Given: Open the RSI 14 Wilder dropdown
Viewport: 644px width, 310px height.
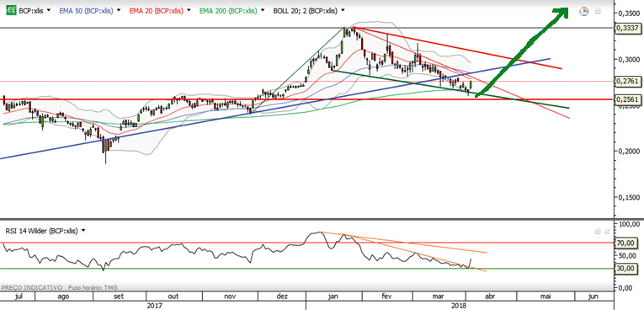Looking at the screenshot, I should point(83,231).
